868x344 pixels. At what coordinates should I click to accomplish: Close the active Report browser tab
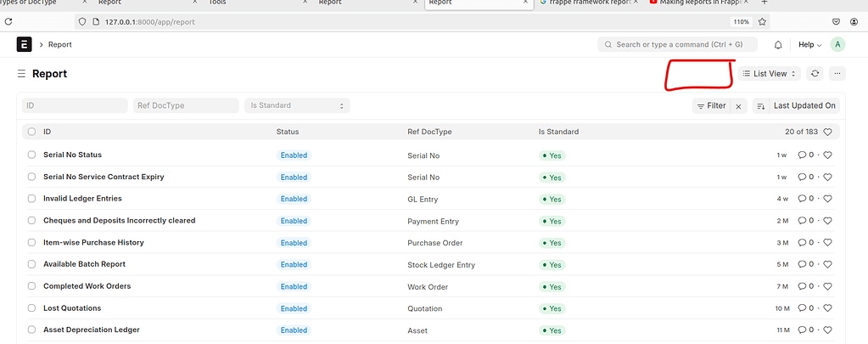[526, 3]
